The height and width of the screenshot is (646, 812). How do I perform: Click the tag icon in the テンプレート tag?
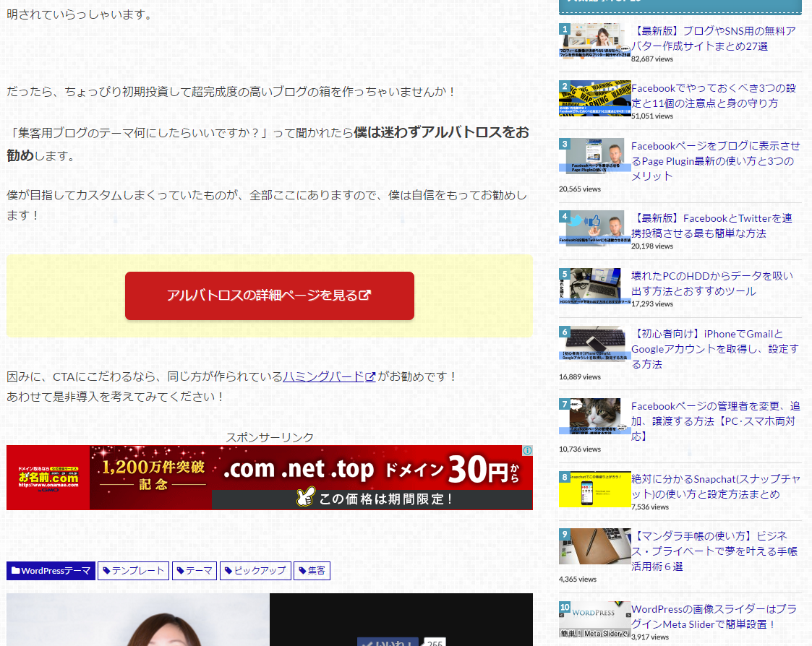107,570
